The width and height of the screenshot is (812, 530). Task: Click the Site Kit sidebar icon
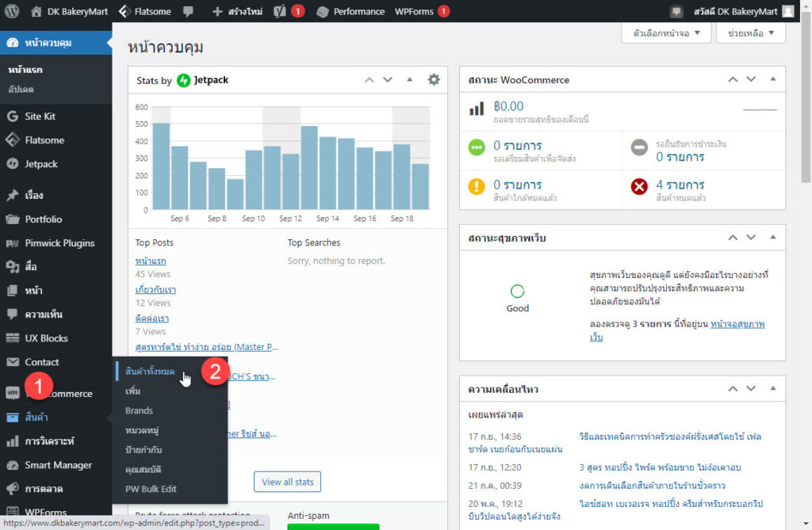12,116
